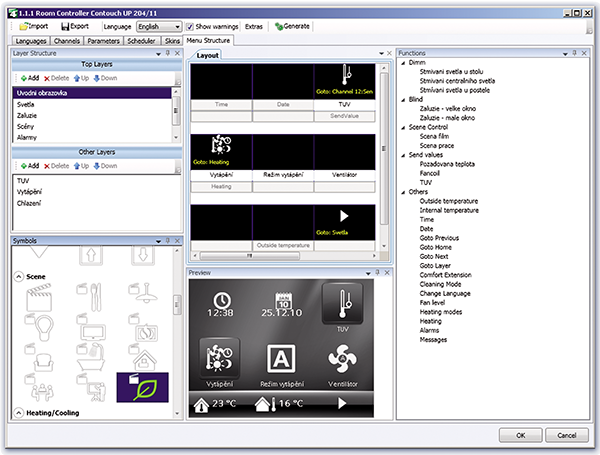This screenshot has height=455, width=600.
Task: Click Delete in Top Layers toolbar
Action: coord(56,78)
